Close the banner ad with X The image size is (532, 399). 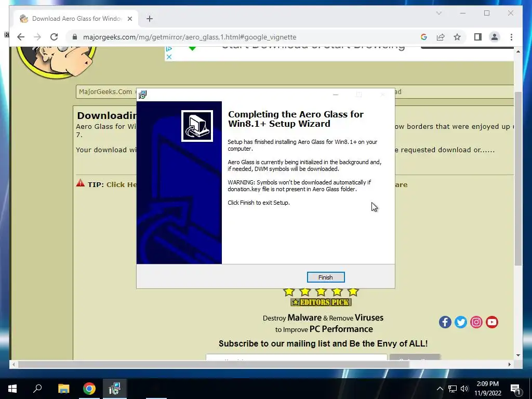point(169,57)
